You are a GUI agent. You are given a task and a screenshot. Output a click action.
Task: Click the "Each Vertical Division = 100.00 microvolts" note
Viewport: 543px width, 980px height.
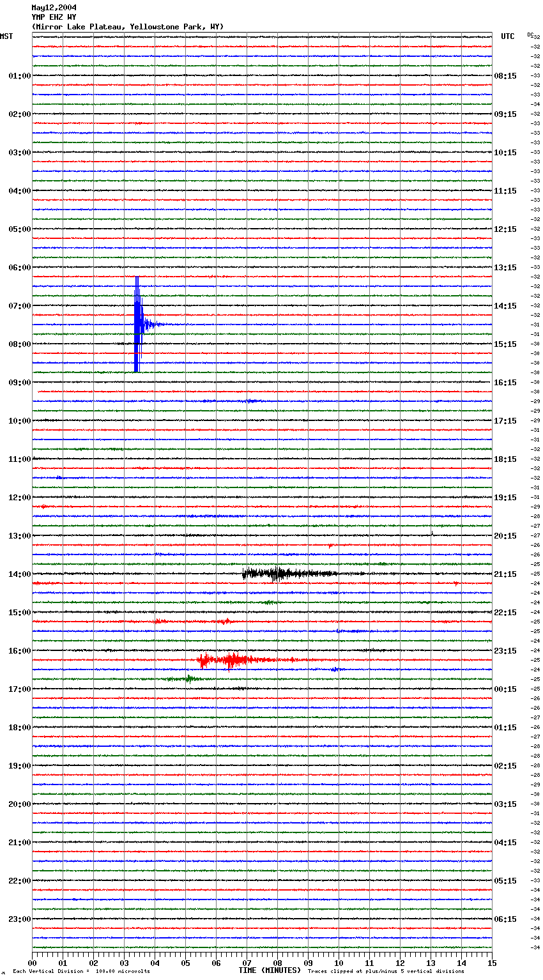click(x=82, y=972)
